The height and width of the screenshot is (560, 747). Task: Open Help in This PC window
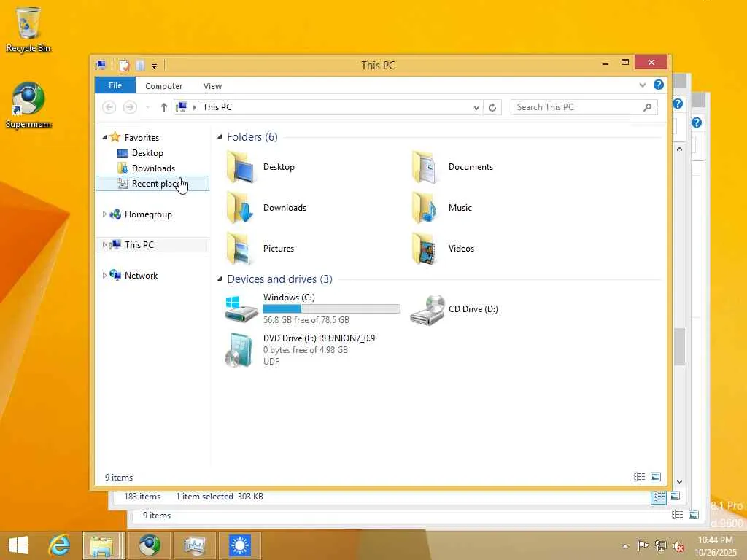(659, 85)
